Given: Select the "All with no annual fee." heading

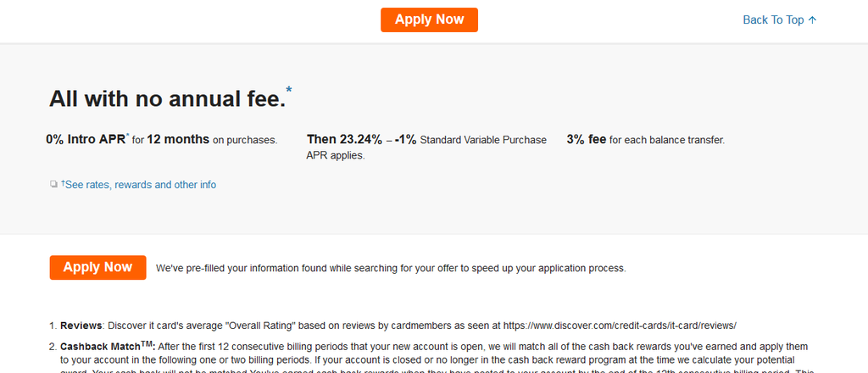Looking at the screenshot, I should [x=167, y=99].
